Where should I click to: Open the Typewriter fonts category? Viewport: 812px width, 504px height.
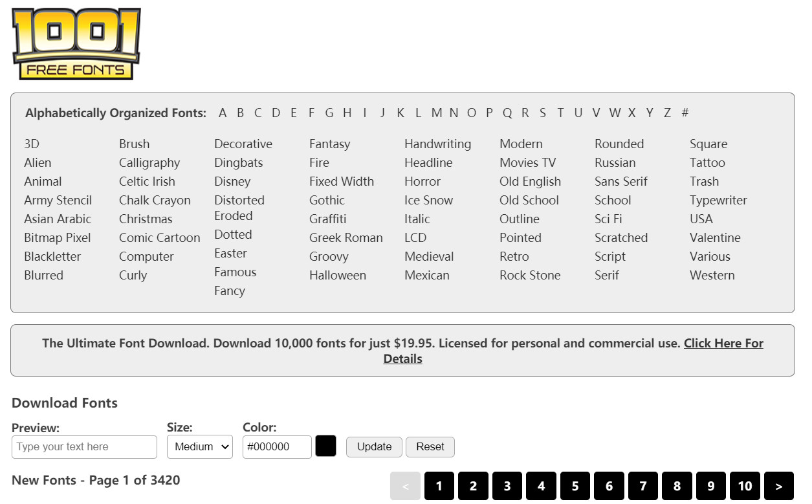718,200
